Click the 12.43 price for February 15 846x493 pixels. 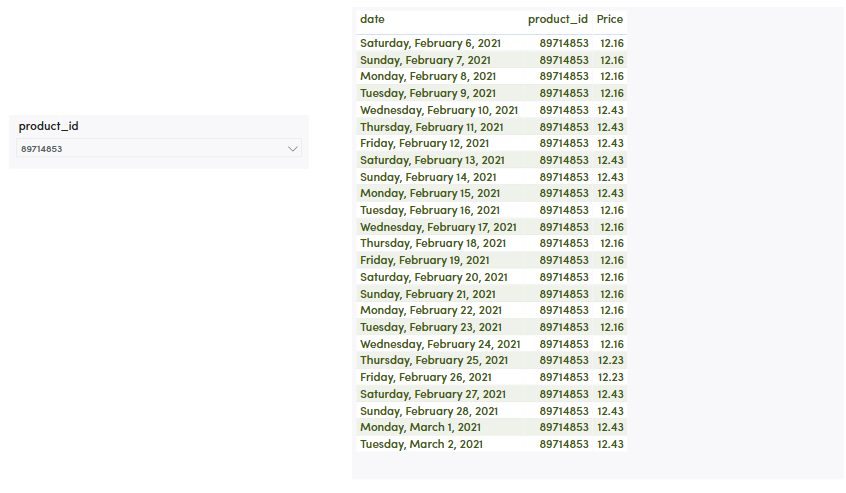610,193
